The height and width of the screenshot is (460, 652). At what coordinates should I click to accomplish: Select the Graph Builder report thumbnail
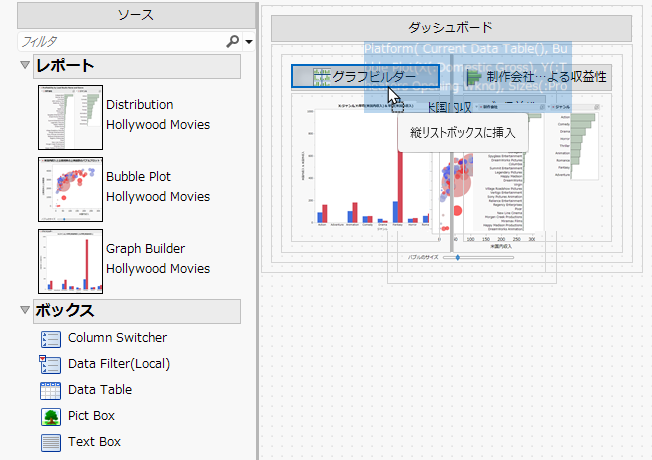coord(70,261)
